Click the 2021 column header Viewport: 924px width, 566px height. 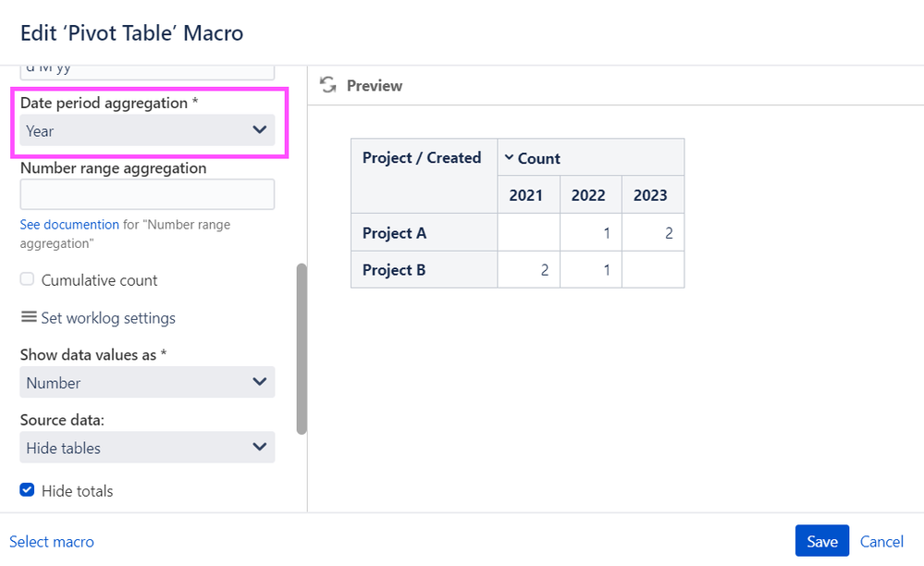527,195
